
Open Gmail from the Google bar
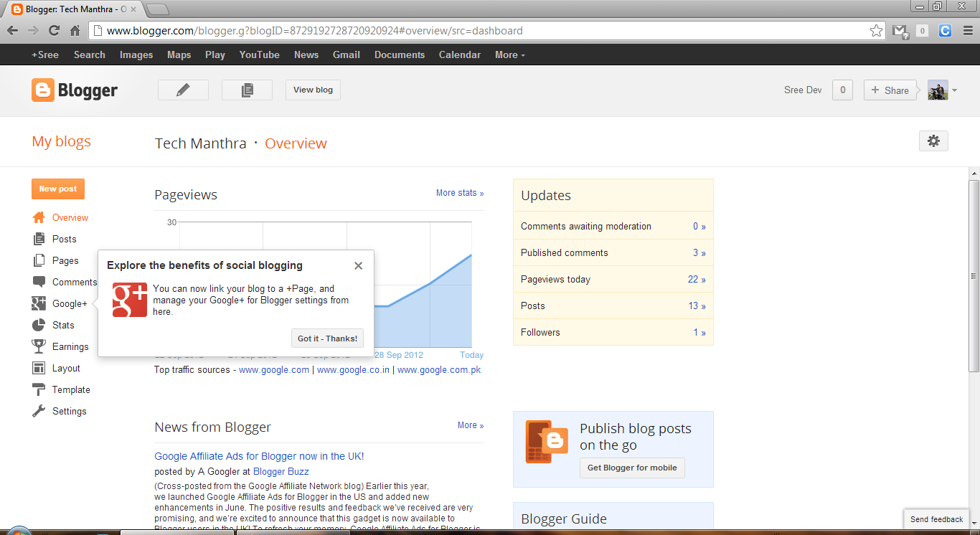tap(347, 55)
